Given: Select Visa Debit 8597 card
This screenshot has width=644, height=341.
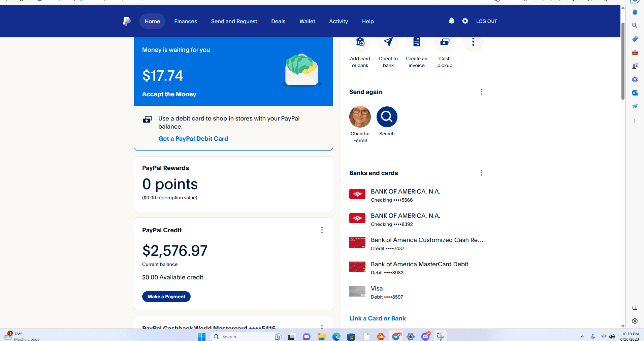Looking at the screenshot, I should pos(417,292).
